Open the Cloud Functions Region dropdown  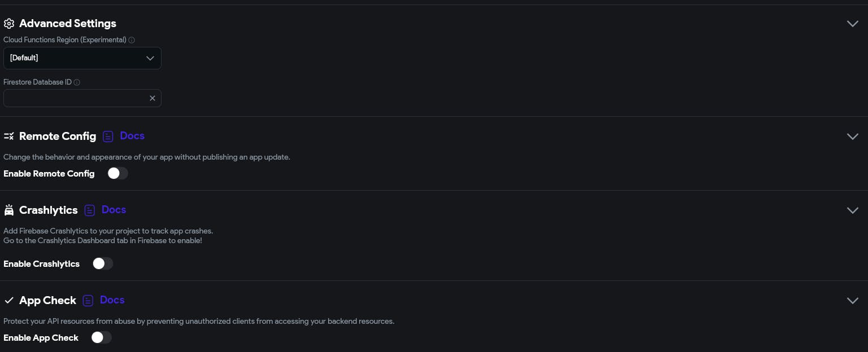82,58
